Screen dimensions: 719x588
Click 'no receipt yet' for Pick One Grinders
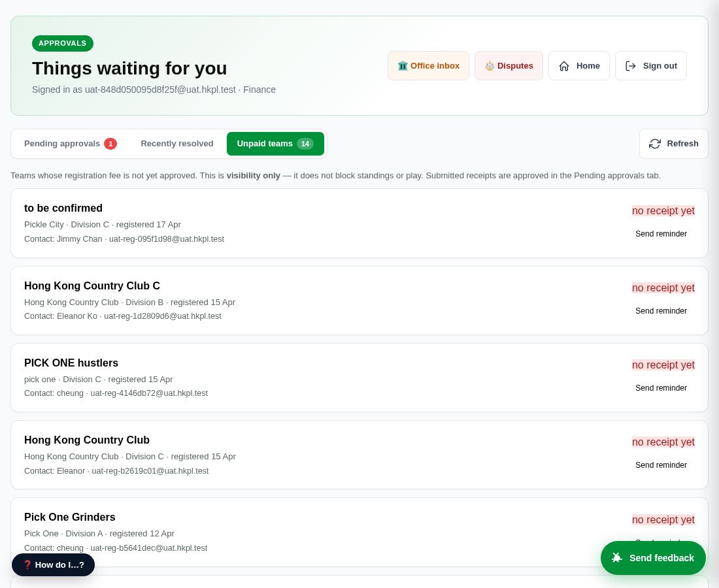pyautogui.click(x=663, y=519)
